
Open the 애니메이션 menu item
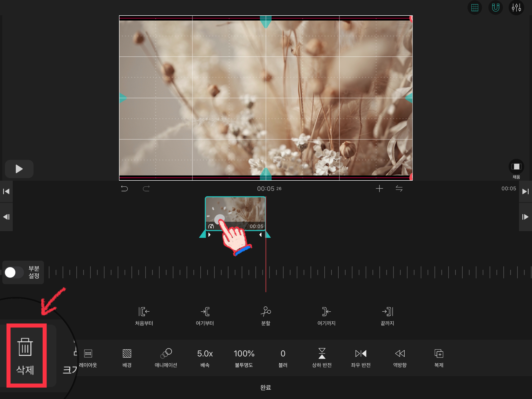166,354
